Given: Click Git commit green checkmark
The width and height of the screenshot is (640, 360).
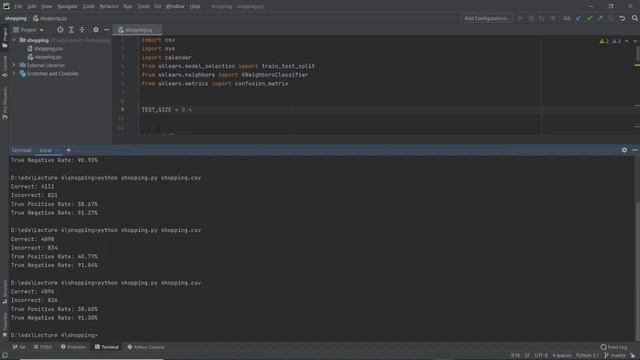Looking at the screenshot, I should [x=589, y=18].
